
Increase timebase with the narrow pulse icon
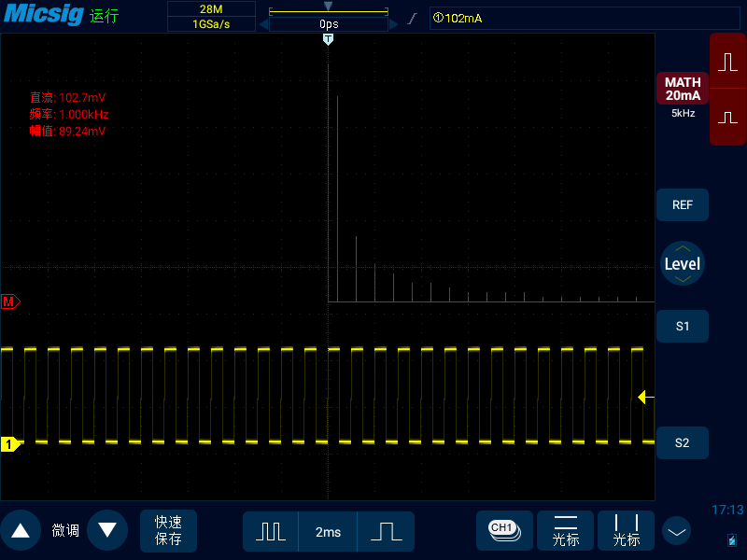tap(271, 531)
